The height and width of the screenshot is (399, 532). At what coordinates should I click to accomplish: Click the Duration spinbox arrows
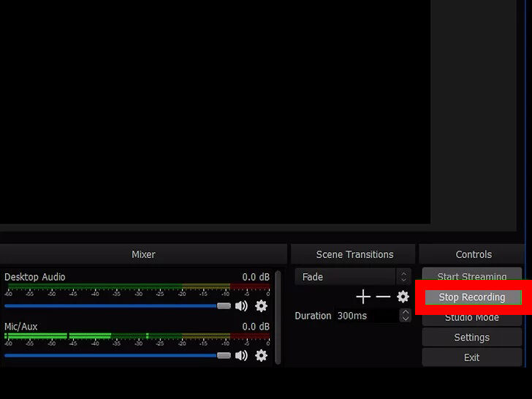pos(405,316)
